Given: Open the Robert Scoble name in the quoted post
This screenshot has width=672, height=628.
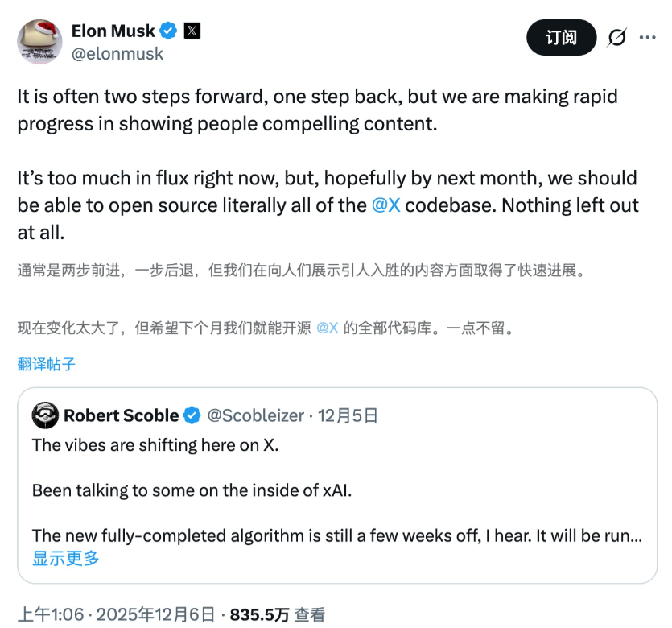Looking at the screenshot, I should 121,415.
